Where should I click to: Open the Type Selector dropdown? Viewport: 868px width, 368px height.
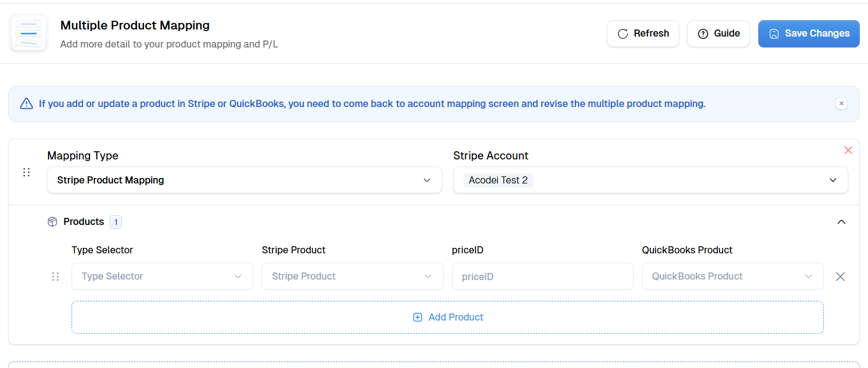pos(162,276)
